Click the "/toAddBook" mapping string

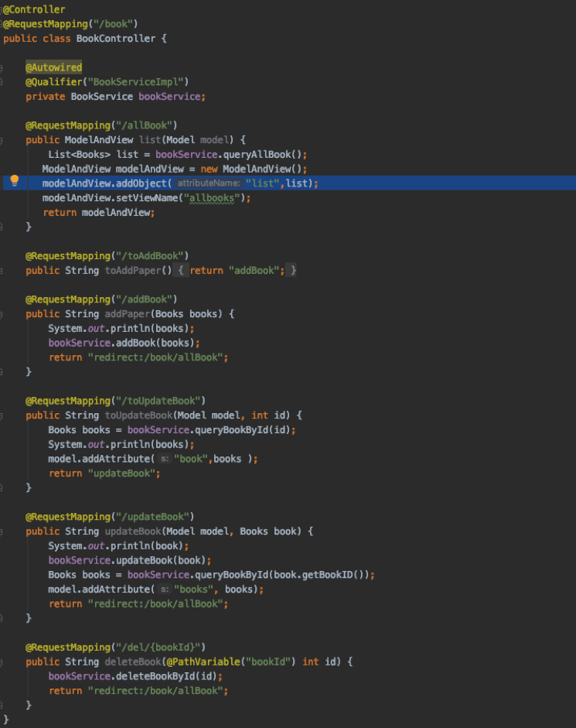[149, 256]
